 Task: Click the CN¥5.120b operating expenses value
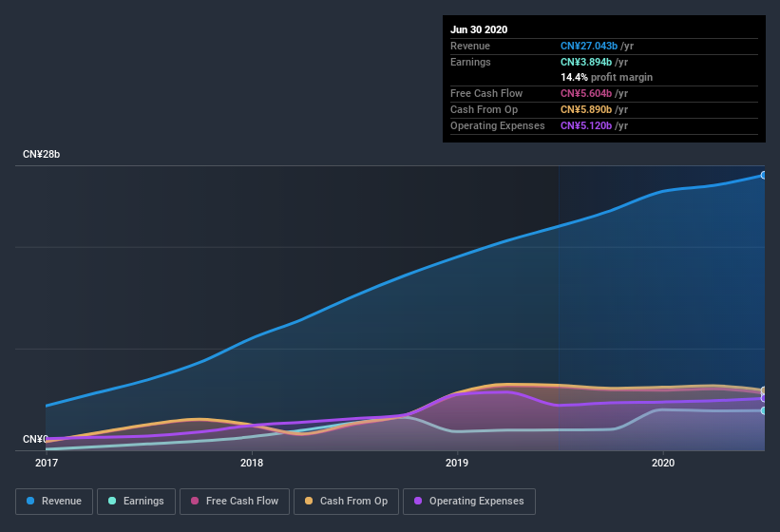(x=586, y=125)
